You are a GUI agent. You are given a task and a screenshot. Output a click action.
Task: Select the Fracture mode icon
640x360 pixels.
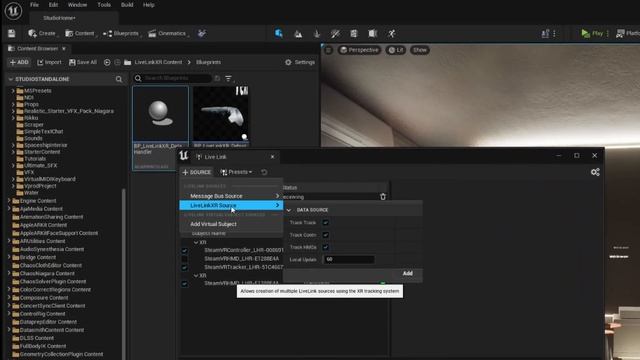coord(353,34)
